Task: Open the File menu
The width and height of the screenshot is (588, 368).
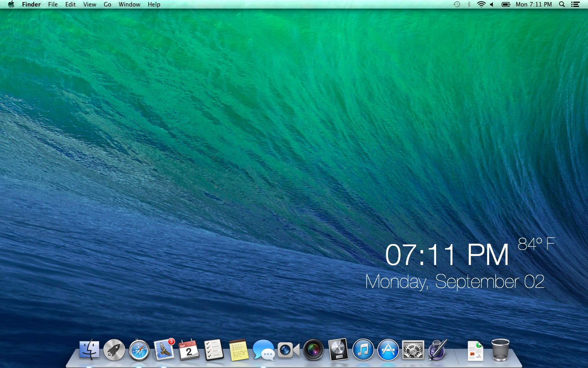Action: tap(53, 4)
